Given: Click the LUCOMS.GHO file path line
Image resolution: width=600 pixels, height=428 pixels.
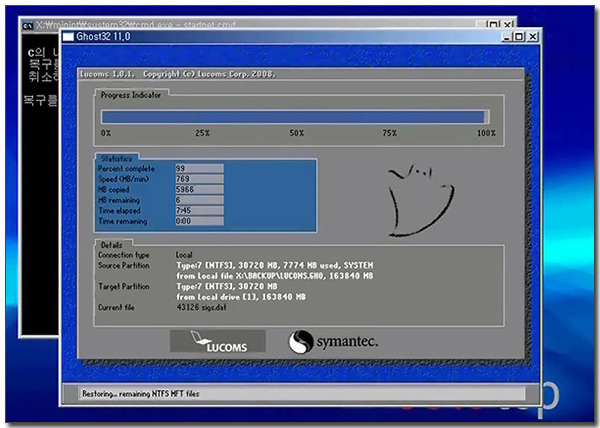Looking at the screenshot, I should tap(275, 276).
